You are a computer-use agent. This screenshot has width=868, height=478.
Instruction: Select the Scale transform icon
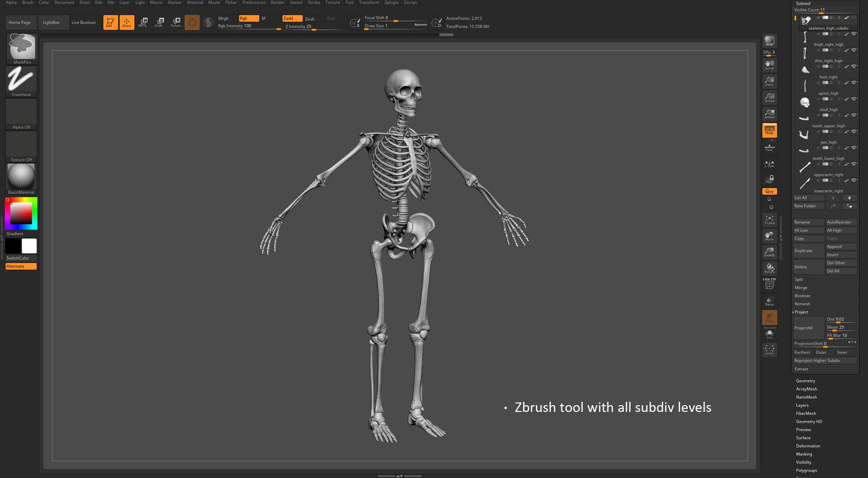(x=159, y=22)
